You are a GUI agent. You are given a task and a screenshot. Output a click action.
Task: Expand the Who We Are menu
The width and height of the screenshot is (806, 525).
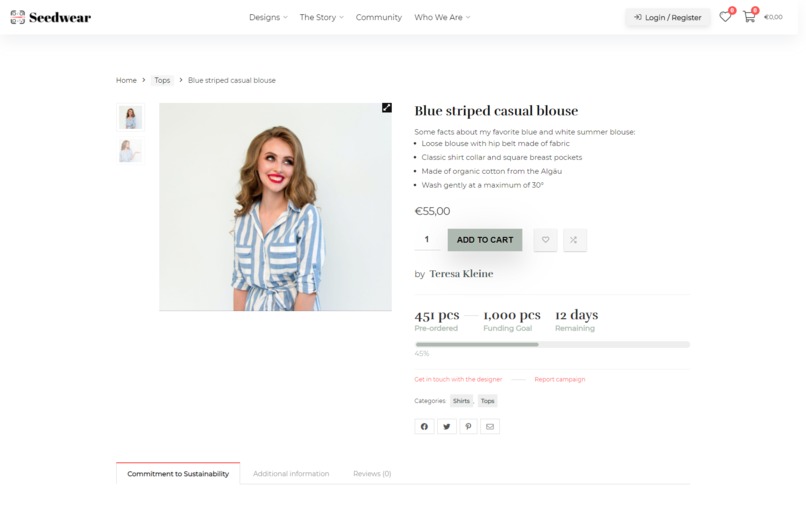pyautogui.click(x=442, y=17)
